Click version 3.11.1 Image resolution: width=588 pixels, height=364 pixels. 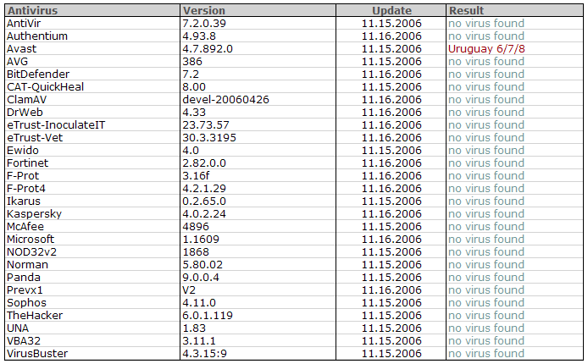pyautogui.click(x=199, y=341)
